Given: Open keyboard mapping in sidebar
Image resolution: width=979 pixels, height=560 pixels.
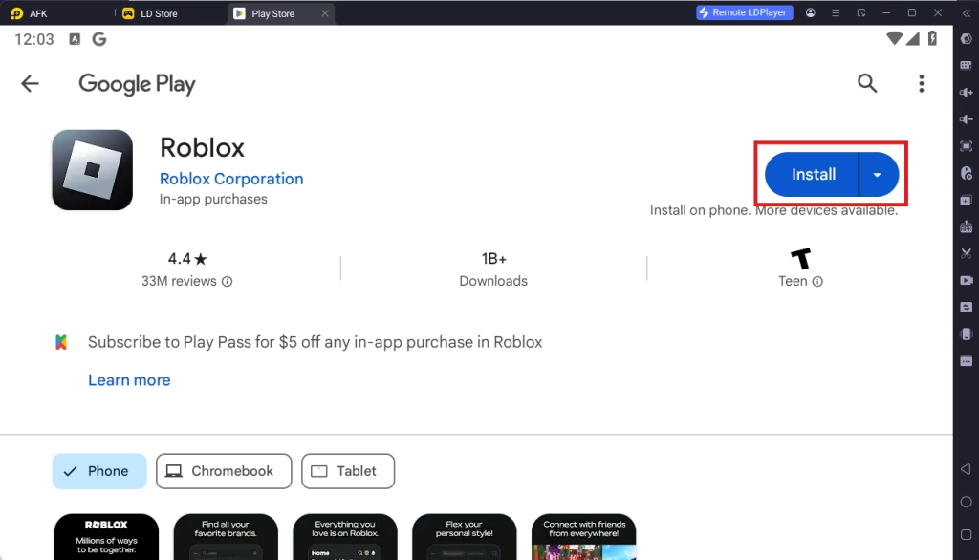Looking at the screenshot, I should point(966,66).
